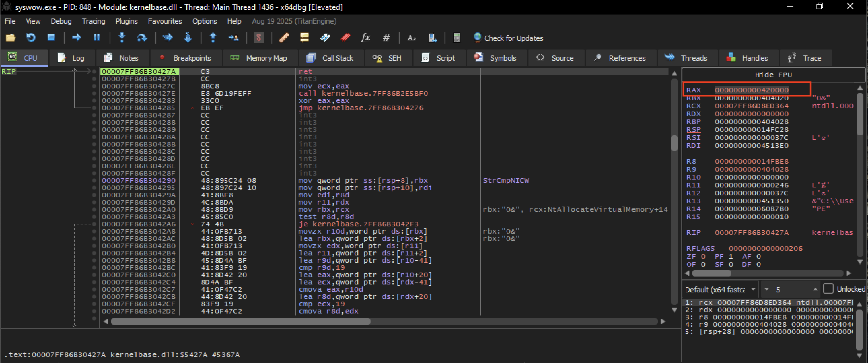Open the Favourites menu

(165, 21)
